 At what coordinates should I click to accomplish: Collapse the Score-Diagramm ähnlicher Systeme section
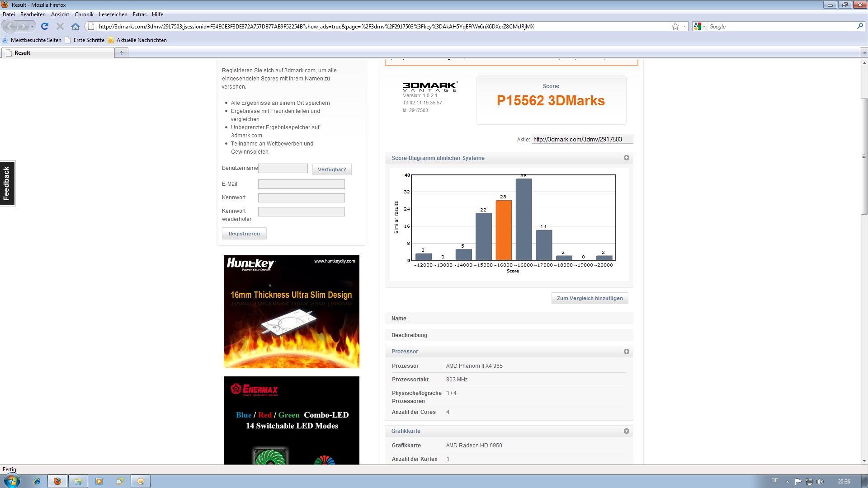click(x=626, y=158)
